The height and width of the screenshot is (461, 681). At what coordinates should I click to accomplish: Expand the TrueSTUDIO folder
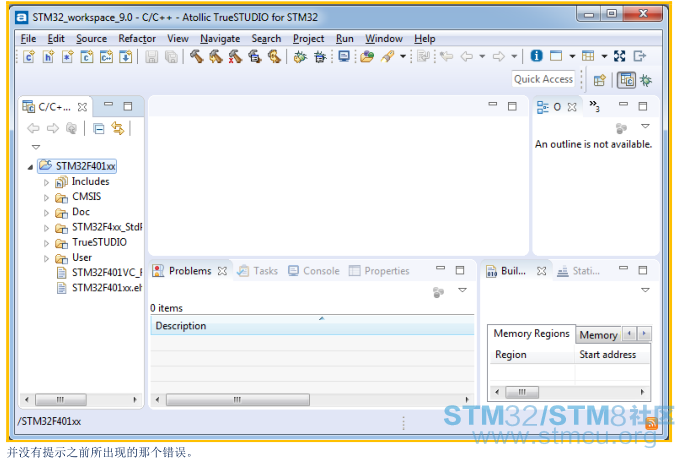[x=46, y=243]
